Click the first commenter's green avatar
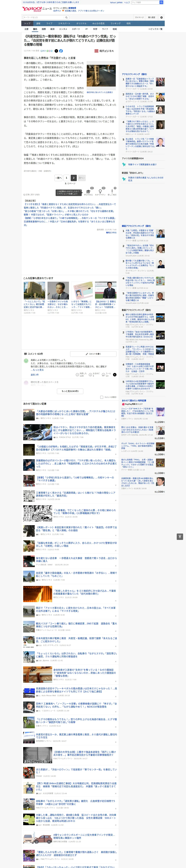The image size is (186, 868). [x=26, y=361]
